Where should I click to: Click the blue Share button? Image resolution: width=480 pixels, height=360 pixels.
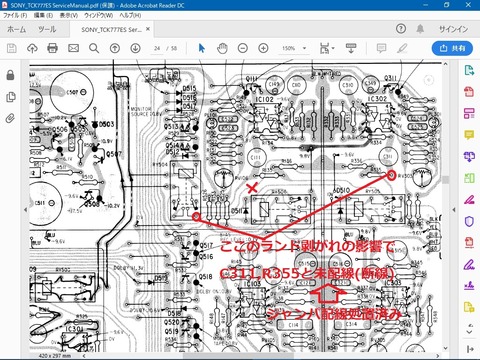click(452, 49)
